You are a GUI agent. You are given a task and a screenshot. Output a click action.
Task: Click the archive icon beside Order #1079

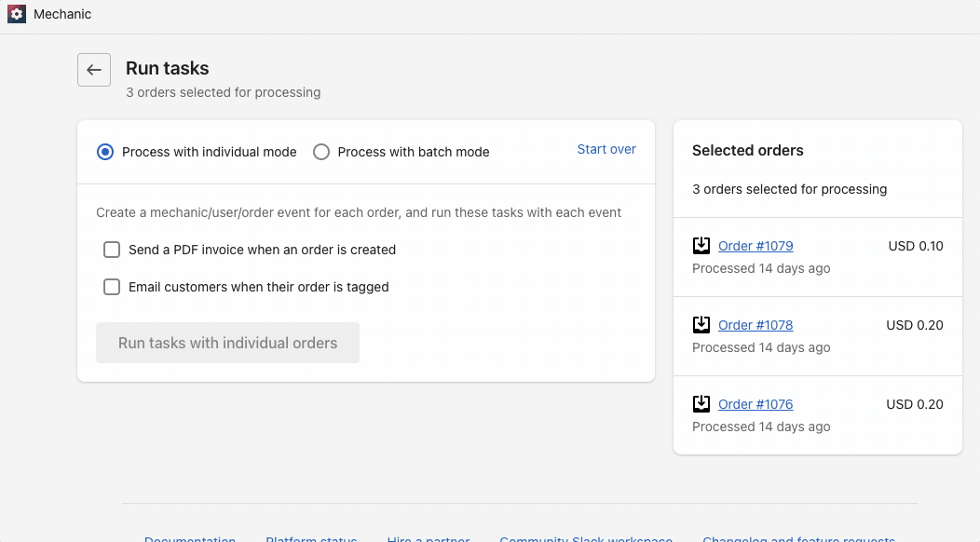tap(701, 246)
